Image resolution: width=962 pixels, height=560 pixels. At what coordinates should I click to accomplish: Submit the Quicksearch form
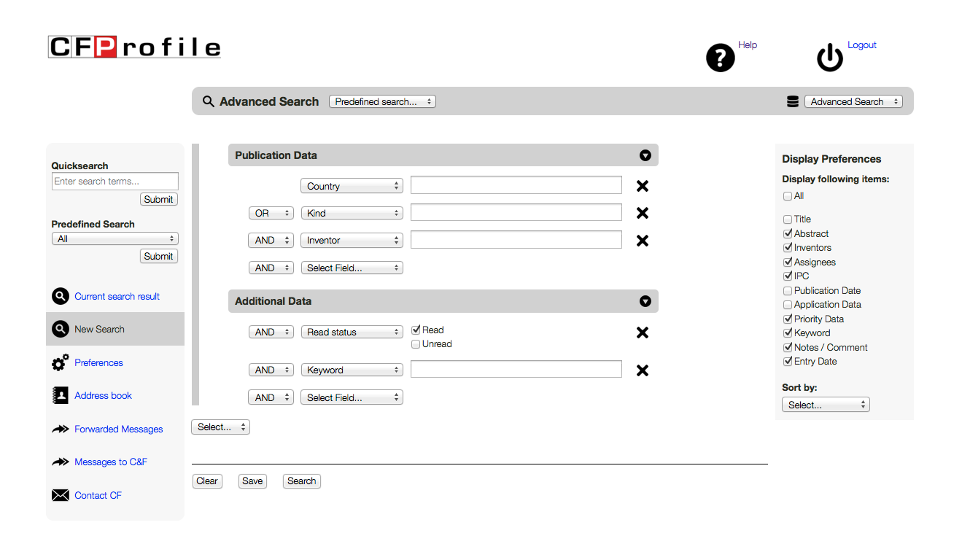pos(158,199)
